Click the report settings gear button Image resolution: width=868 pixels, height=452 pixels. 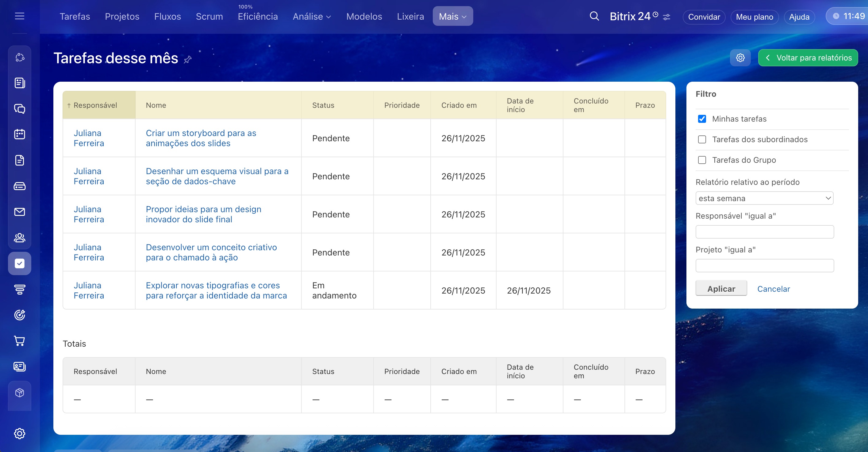tap(740, 58)
